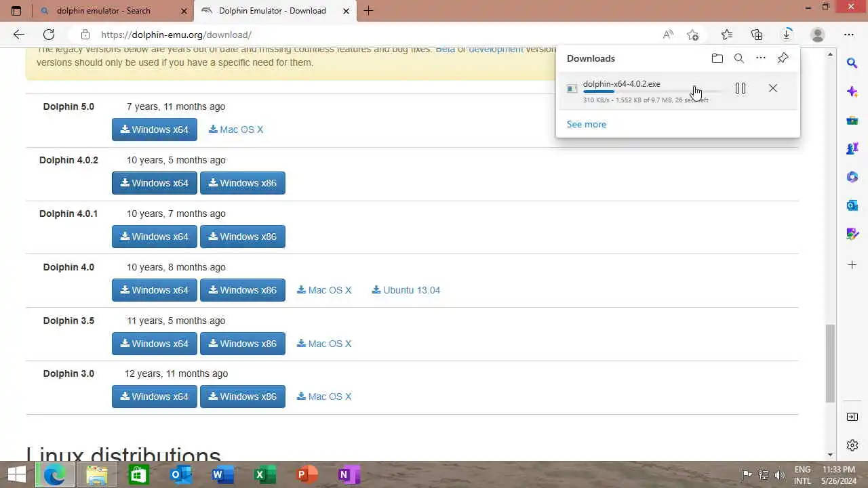Download Dolphin 3.0 Windows x64
Screen dimensions: 868x488
coord(155,396)
